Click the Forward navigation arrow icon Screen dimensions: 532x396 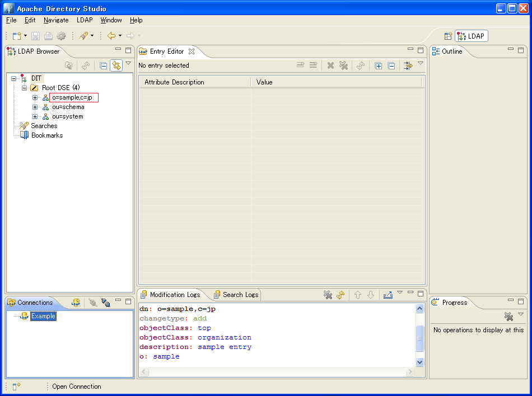(130, 36)
